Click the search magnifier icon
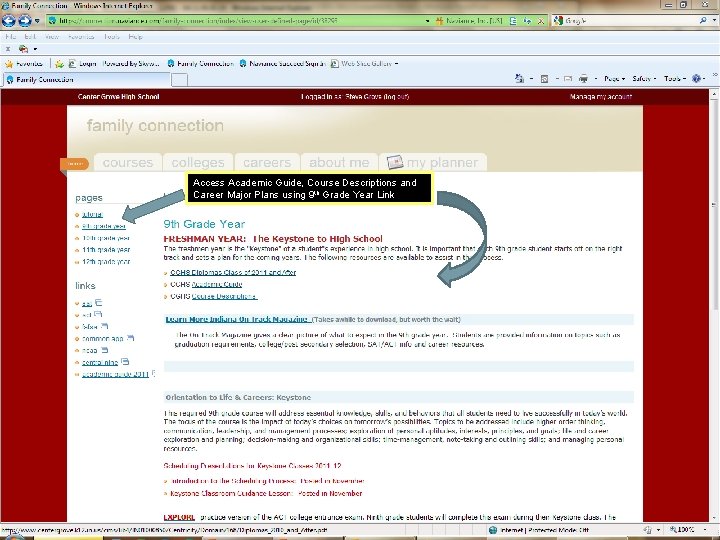This screenshot has width=720, height=540. (x=703, y=21)
